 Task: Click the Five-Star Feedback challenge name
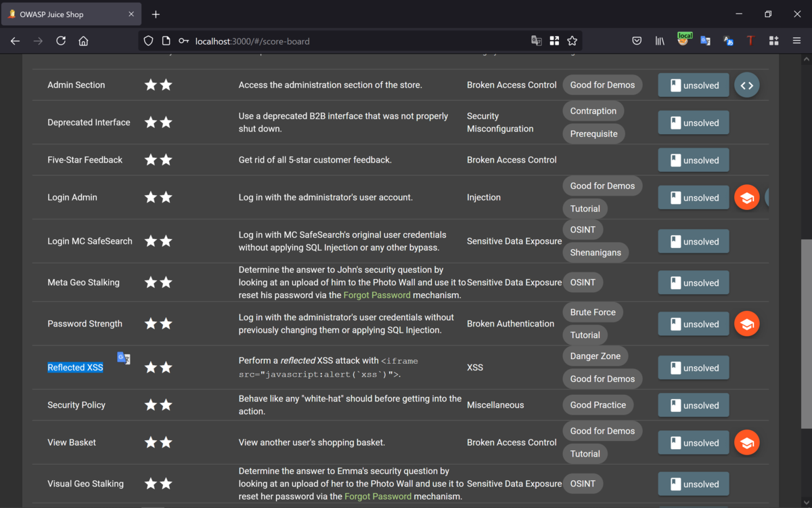tap(85, 160)
